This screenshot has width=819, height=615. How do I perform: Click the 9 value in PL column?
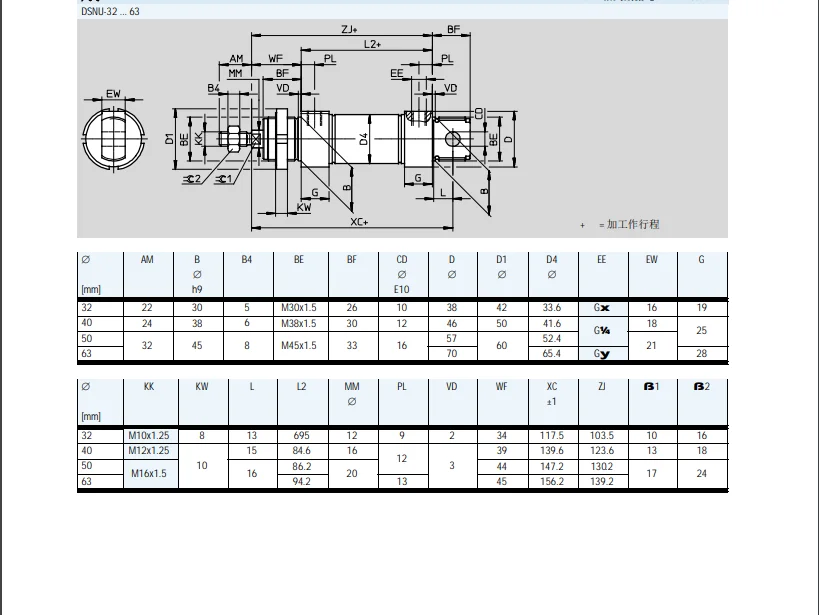pyautogui.click(x=402, y=435)
